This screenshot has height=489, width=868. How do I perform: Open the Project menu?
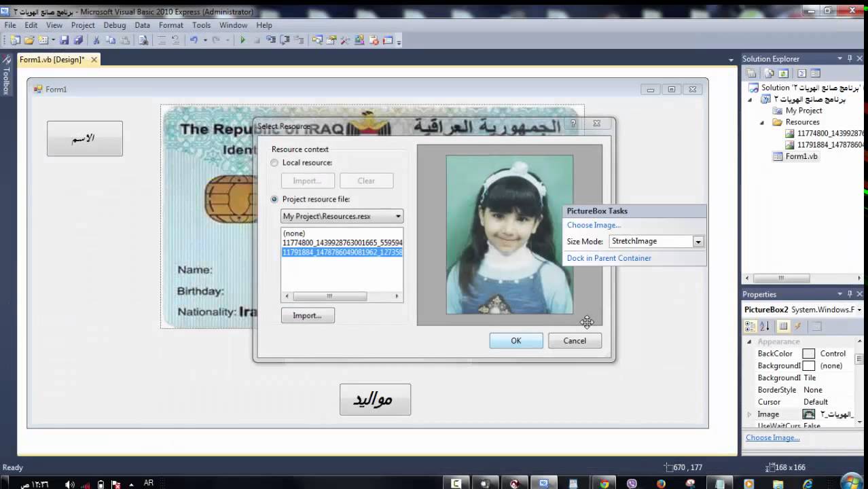pos(83,25)
